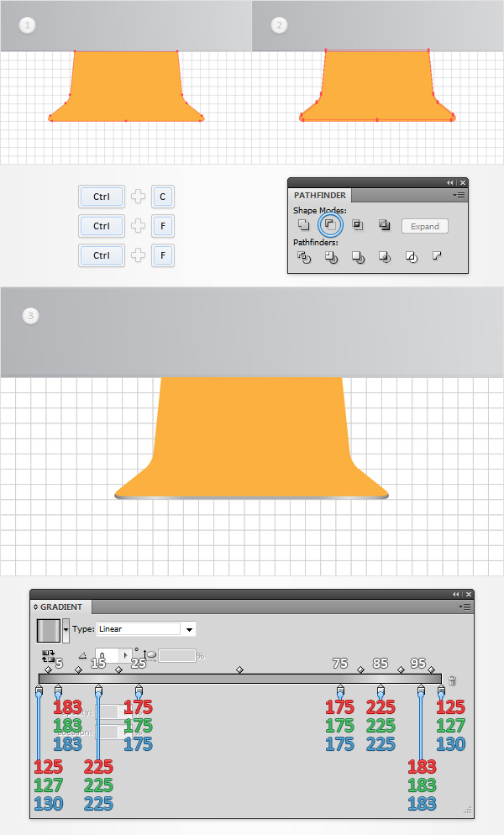This screenshot has width=504, height=835.
Task: Click the center midpoint diamond on gradient slider
Action: click(239, 670)
